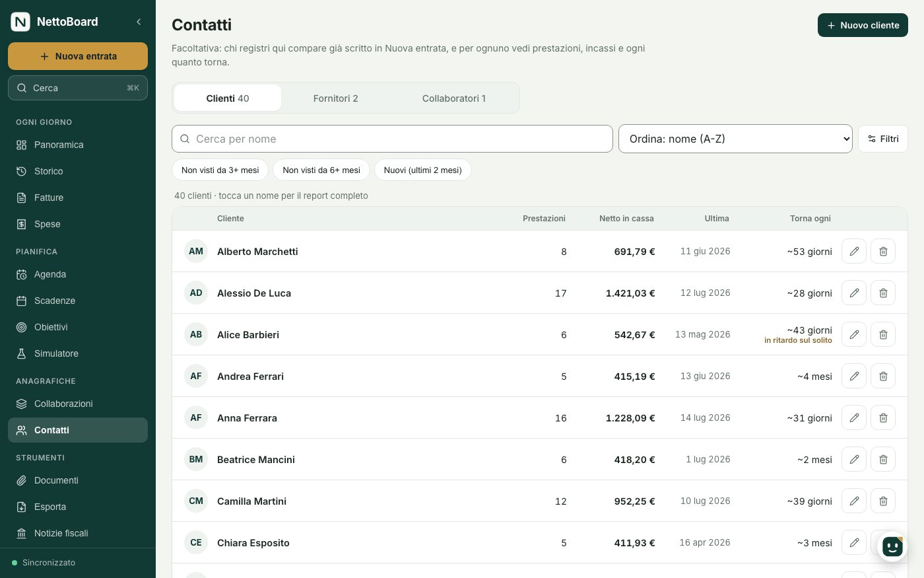Click the Nuovo cliente button

tap(863, 25)
